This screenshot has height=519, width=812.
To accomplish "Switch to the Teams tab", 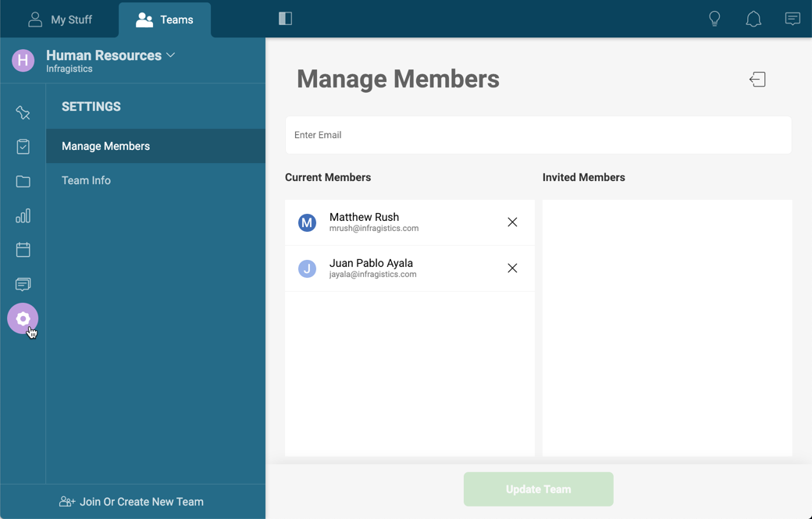I will click(165, 20).
